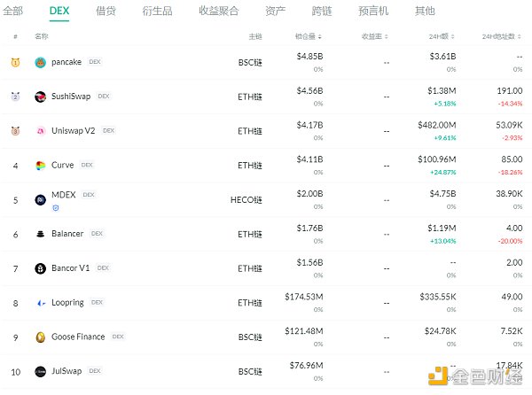Viewport: 532px width, 395px height.
Task: Sort by 锁仓量 column header
Action: 308,37
